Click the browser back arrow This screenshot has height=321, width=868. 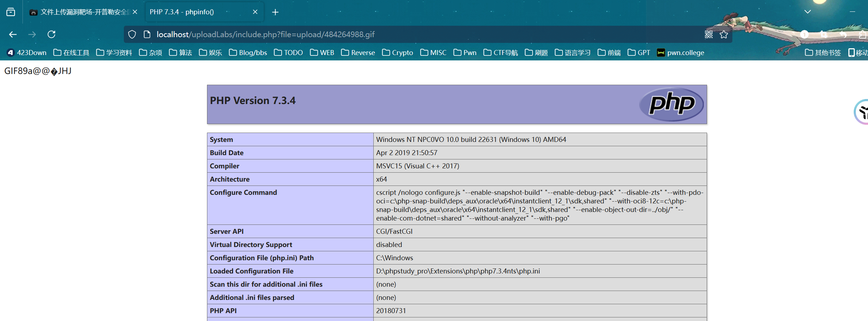[x=13, y=34]
